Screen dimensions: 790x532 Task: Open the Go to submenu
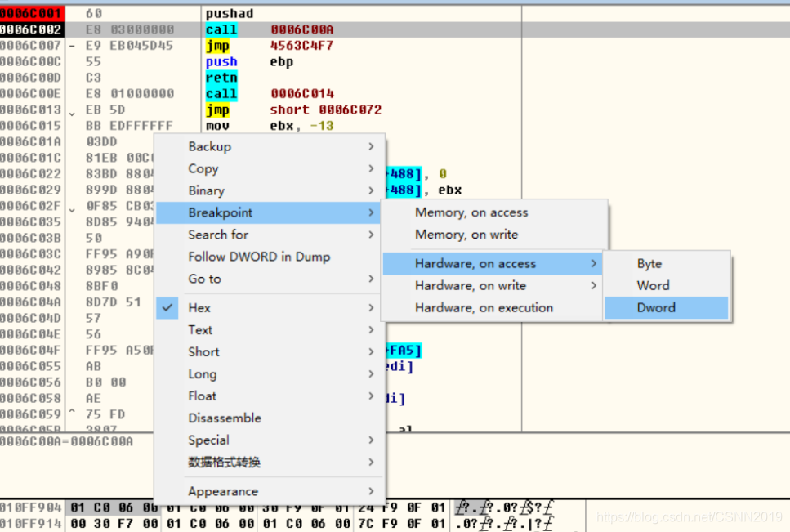(x=270, y=279)
